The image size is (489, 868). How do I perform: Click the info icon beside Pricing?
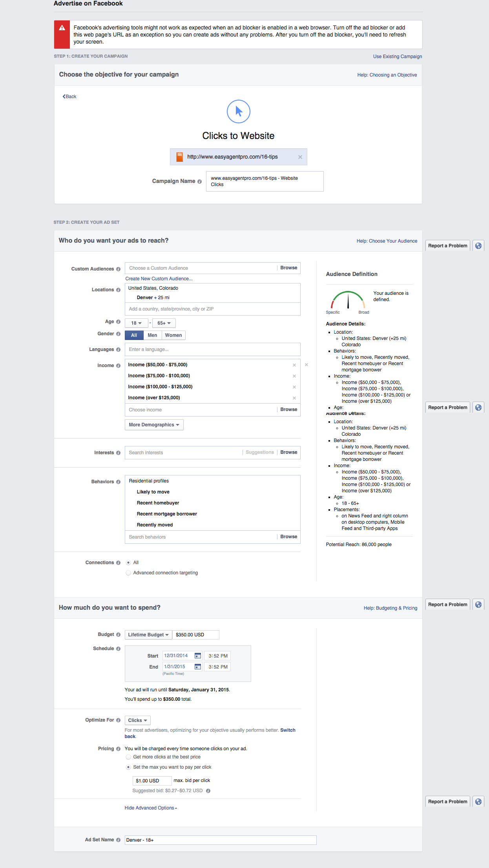point(118,749)
